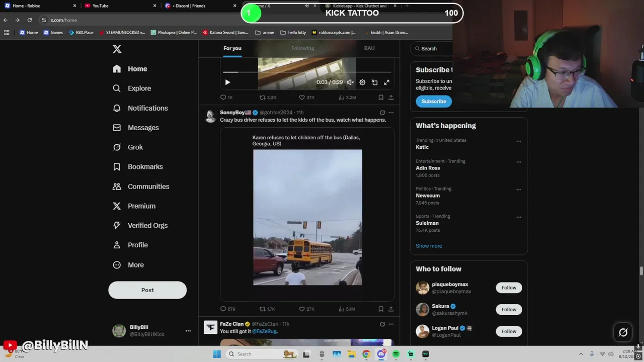
Task: Like SonnyBoy's post with 27K likes
Action: click(x=307, y=309)
